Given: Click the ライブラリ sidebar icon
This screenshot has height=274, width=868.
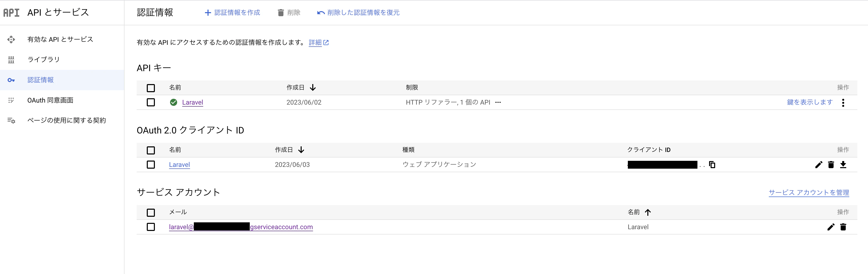Looking at the screenshot, I should [x=11, y=60].
